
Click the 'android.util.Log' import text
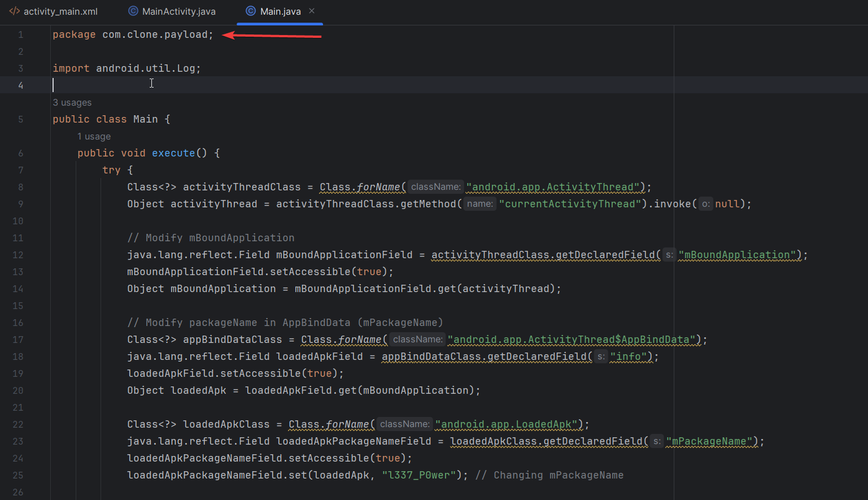click(x=145, y=68)
